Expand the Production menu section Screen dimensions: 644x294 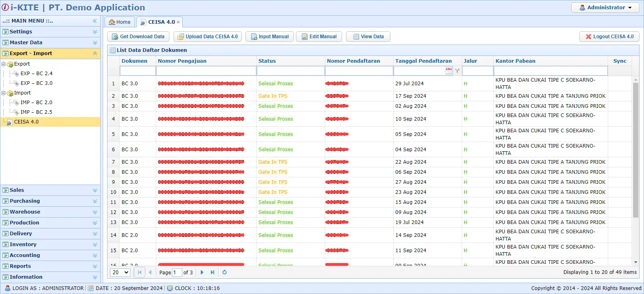point(50,223)
